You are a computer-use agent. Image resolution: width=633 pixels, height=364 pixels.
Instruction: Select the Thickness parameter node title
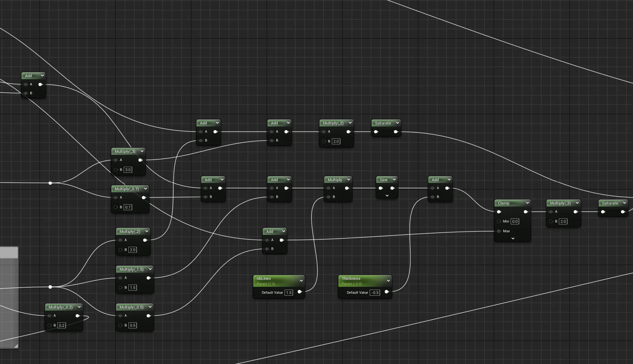pyautogui.click(x=351, y=278)
